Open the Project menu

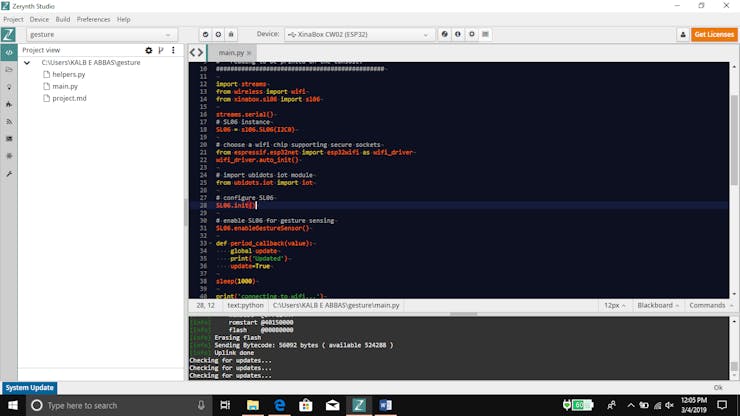tap(13, 19)
